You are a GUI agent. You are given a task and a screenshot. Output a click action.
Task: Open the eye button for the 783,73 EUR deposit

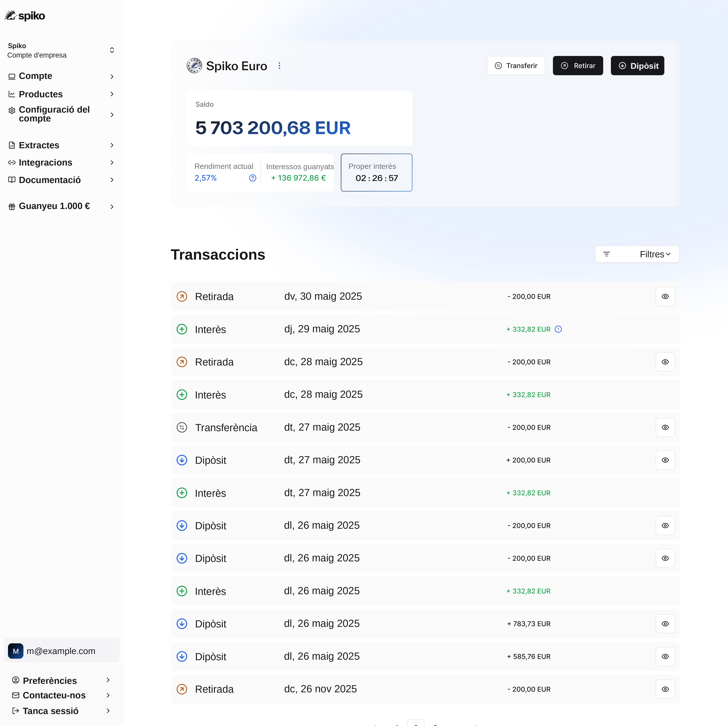pyautogui.click(x=665, y=624)
